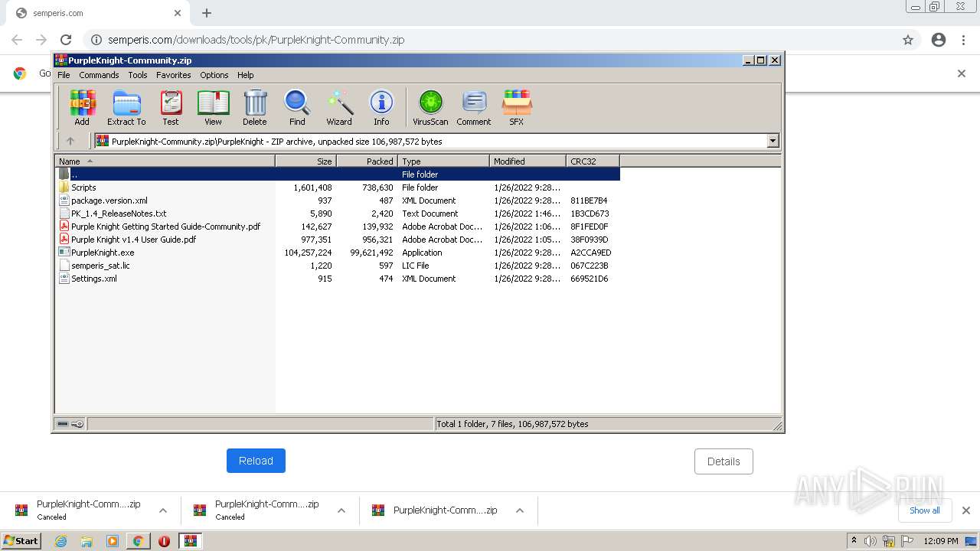Image resolution: width=980 pixels, height=551 pixels.
Task: Select the parent folder '..' row
Action: [338, 174]
